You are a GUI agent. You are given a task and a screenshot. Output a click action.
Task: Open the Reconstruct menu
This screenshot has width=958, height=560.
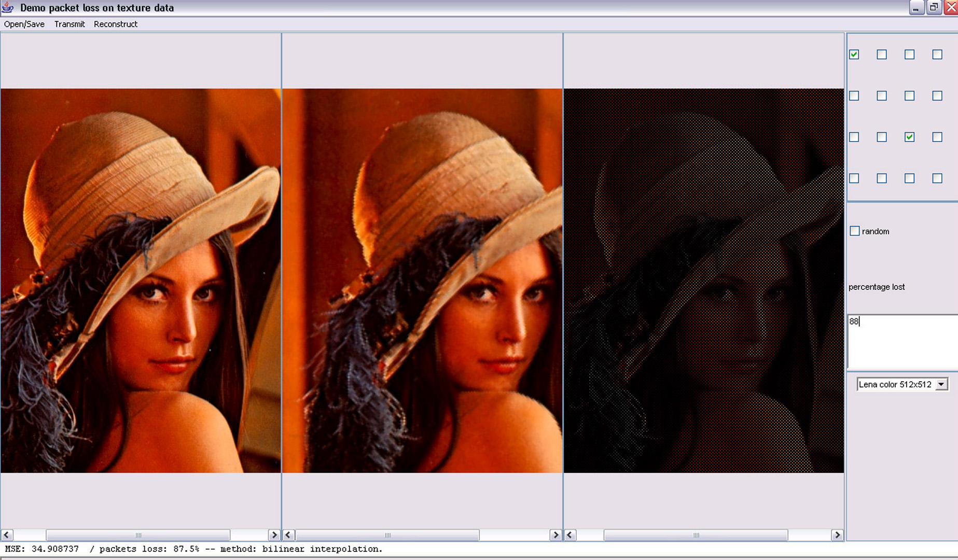[x=116, y=24]
